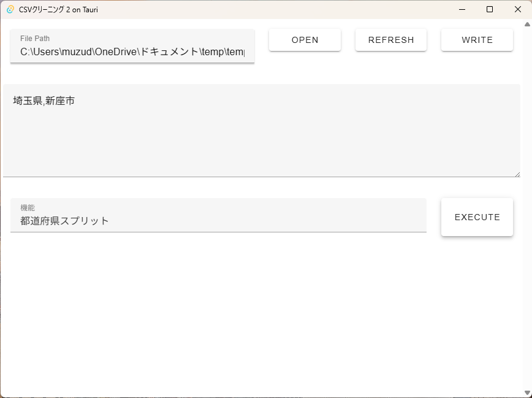Click the scrollbar down arrow at bottom right
Viewport: 532px width, 398px height.
527,393
